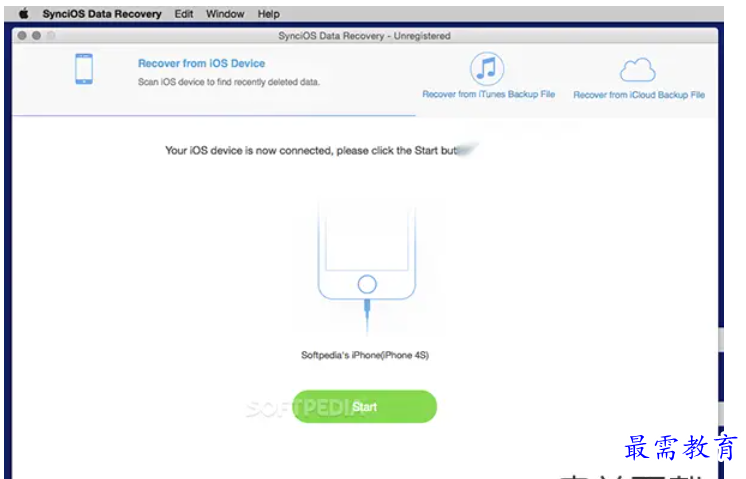Close the SynciOS Data Recovery window
Screen dimensions: 746x479
click(22, 36)
